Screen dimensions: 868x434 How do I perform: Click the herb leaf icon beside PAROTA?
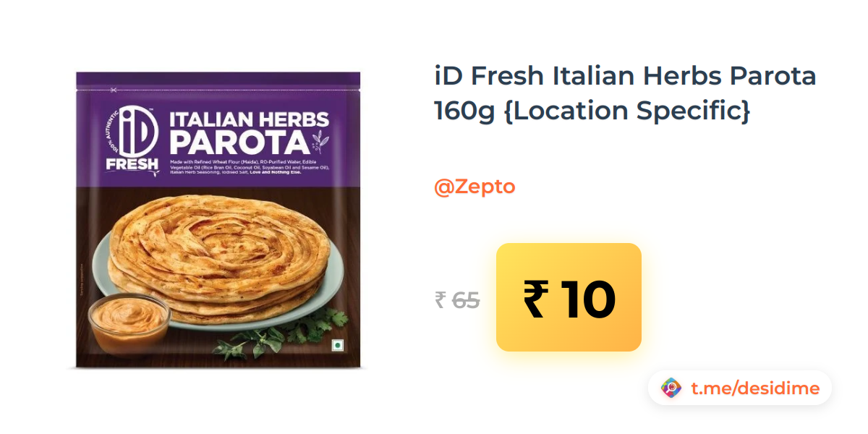(x=319, y=141)
